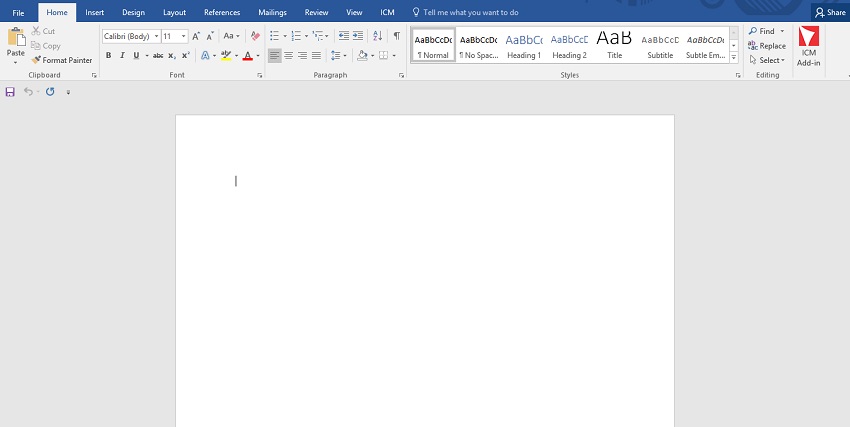This screenshot has height=427, width=850.
Task: Switch to the Insert tab
Action: tap(95, 12)
